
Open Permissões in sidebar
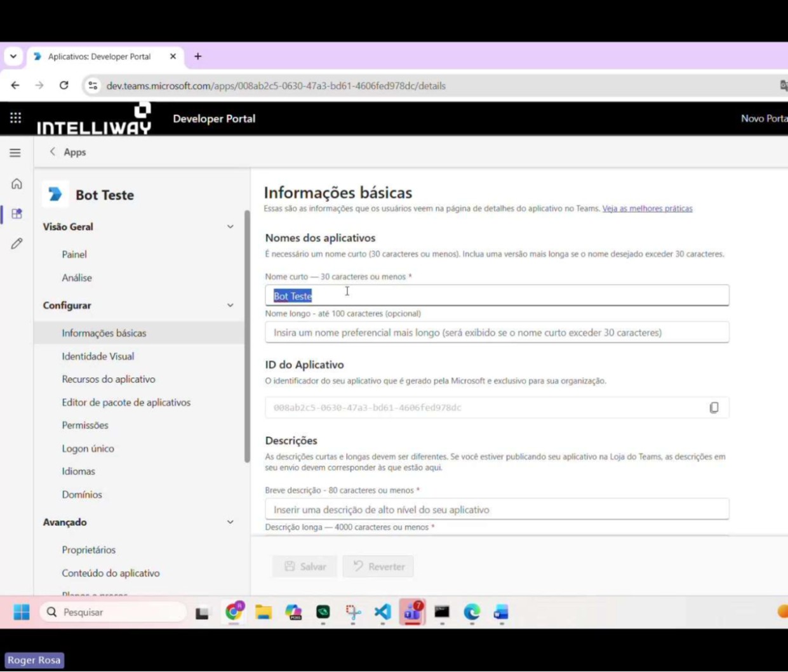pos(85,425)
